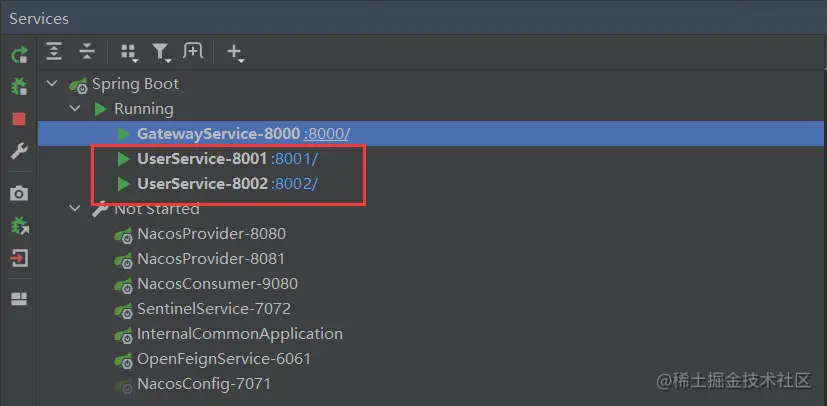This screenshot has height=406, width=827.
Task: Click the Rerun services icon
Action: point(19,54)
